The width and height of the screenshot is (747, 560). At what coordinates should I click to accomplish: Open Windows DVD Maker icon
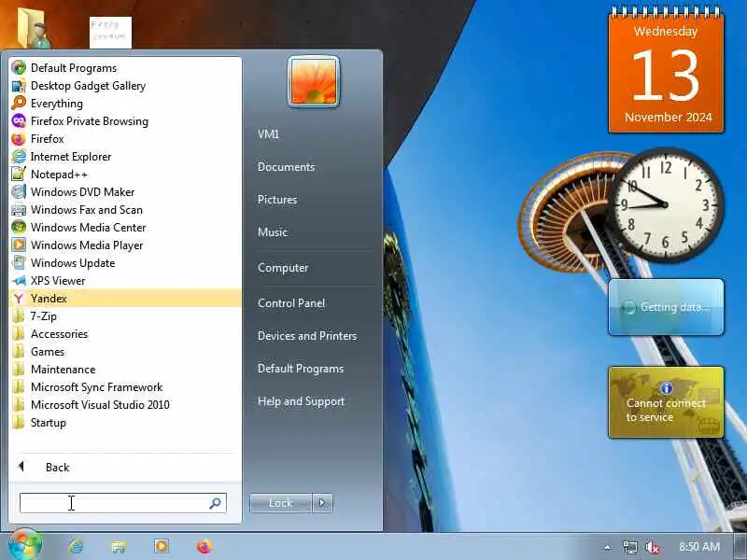point(19,192)
